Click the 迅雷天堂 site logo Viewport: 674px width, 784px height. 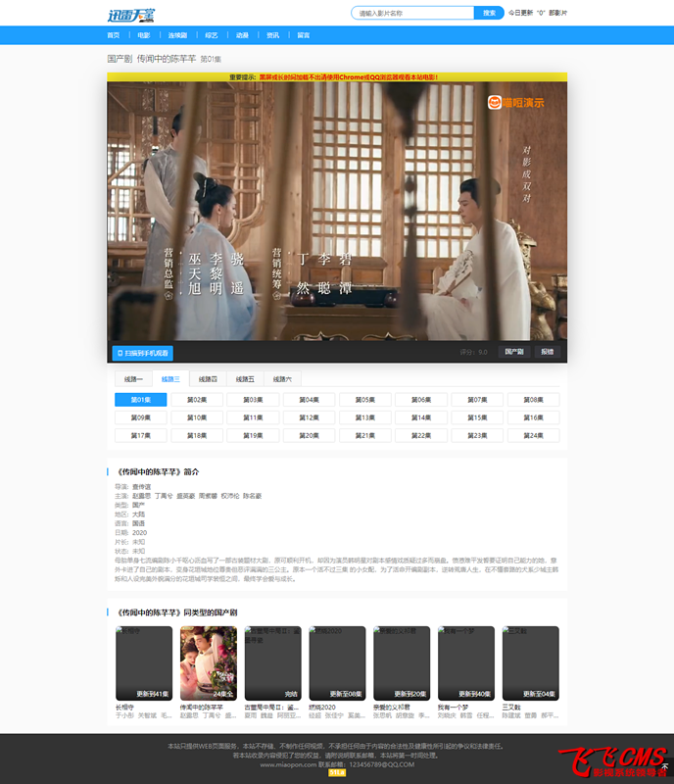click(x=130, y=14)
